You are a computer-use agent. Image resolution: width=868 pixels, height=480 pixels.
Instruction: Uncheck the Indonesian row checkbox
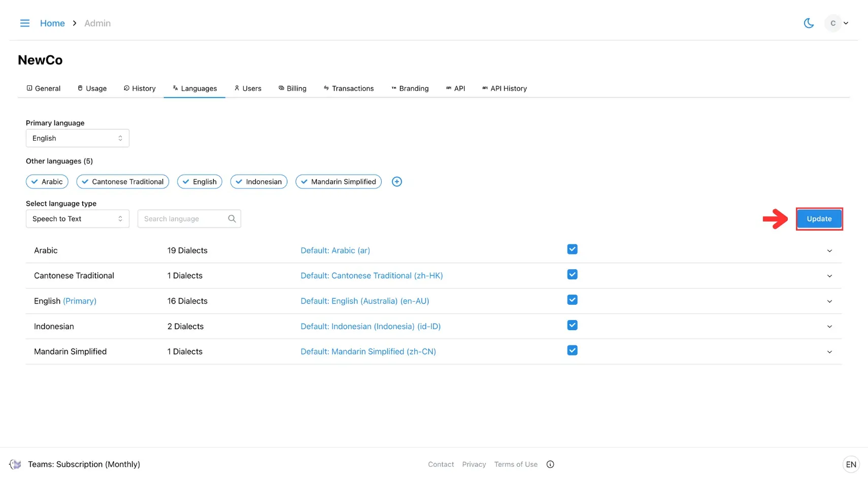(x=572, y=326)
